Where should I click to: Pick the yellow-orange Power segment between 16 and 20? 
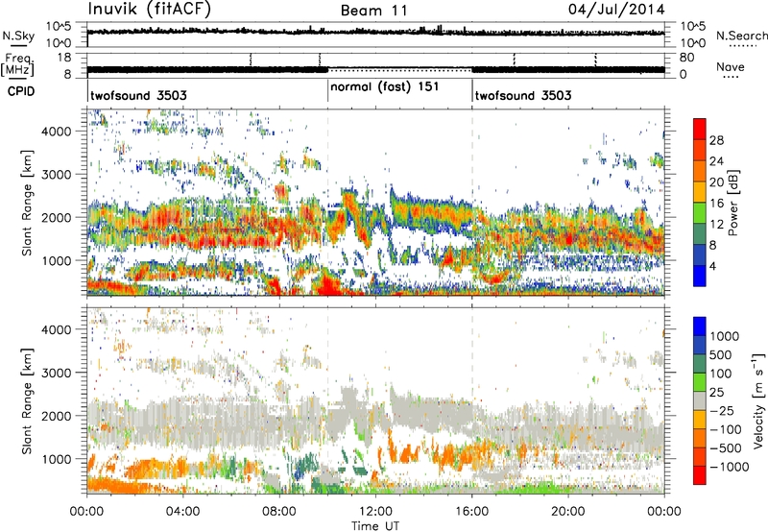pos(700,193)
